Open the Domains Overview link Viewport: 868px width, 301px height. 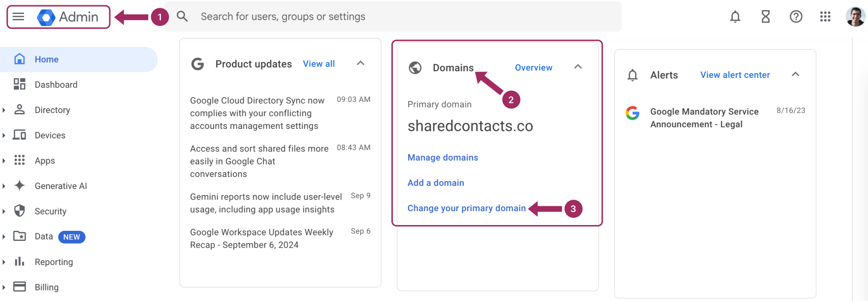[x=533, y=68]
